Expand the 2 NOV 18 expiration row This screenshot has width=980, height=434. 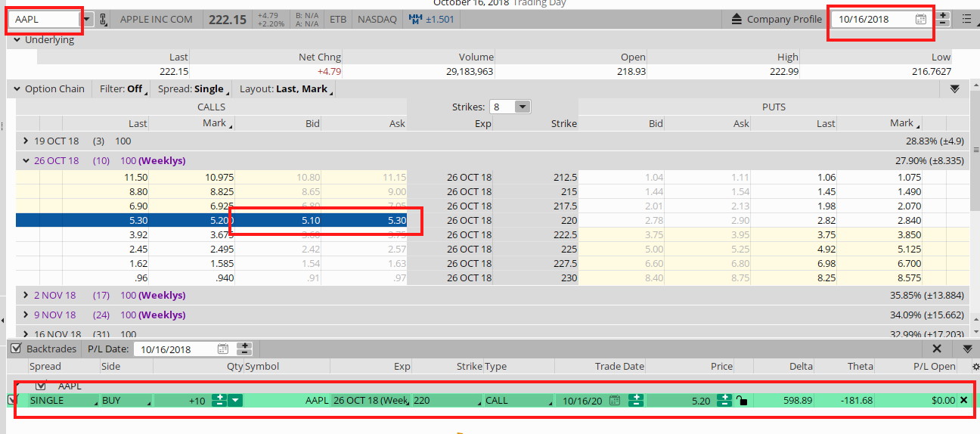(26, 296)
